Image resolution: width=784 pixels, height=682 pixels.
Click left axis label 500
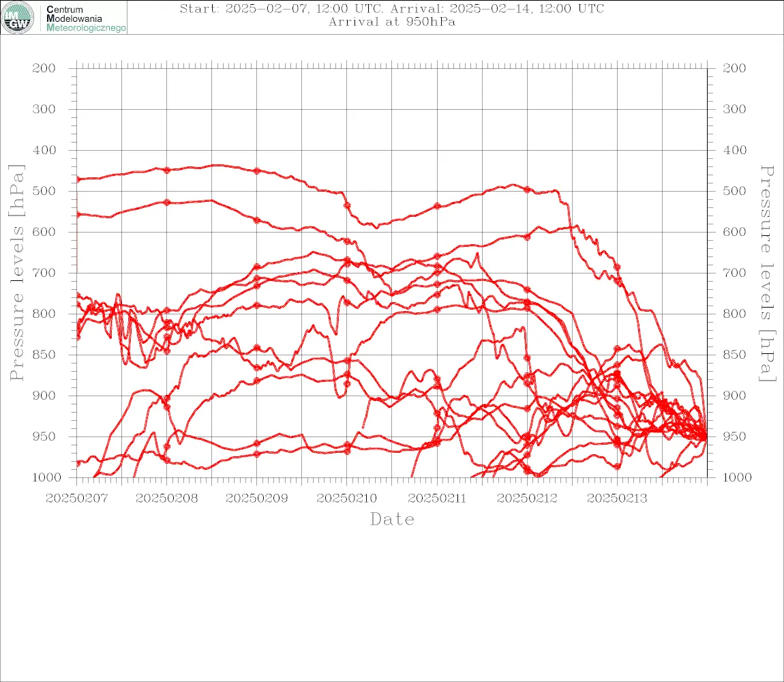(44, 191)
